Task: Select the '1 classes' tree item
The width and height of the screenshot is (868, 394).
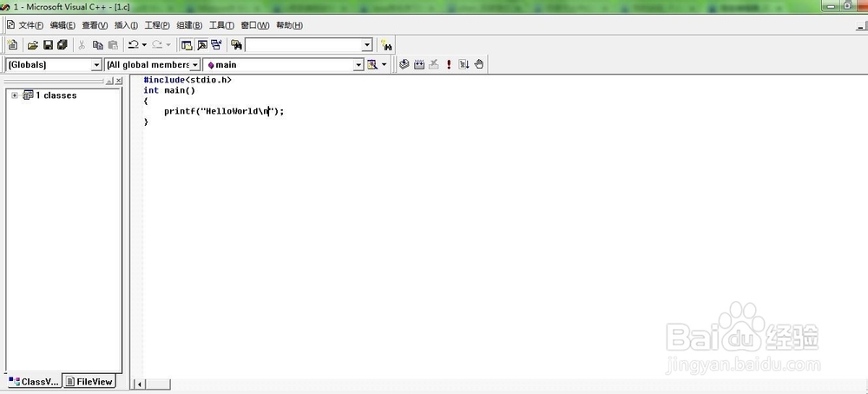Action: [x=56, y=95]
